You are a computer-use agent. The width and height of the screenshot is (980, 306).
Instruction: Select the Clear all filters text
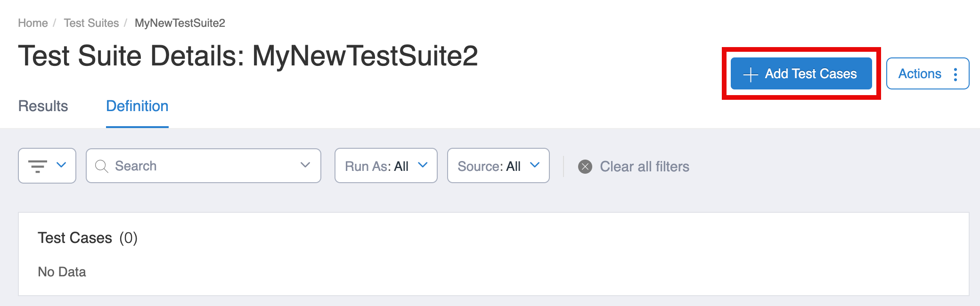coord(644,167)
